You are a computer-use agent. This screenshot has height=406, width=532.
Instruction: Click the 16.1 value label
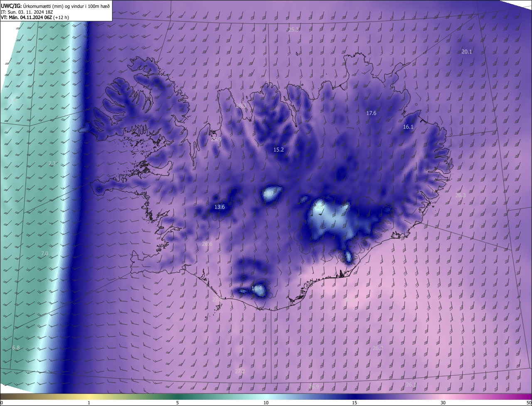pyautogui.click(x=408, y=127)
